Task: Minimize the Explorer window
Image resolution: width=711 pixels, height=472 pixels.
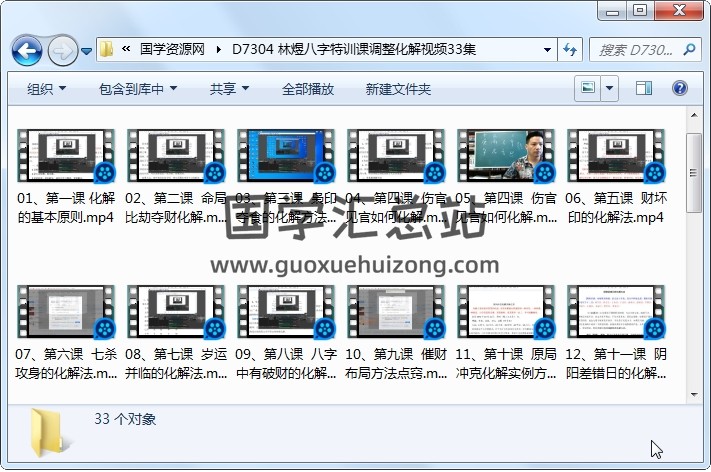Action: pos(612,11)
